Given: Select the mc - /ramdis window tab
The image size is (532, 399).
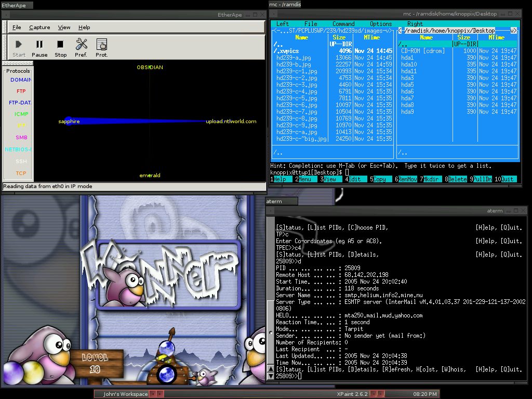Looking at the screenshot, I should [285, 4].
